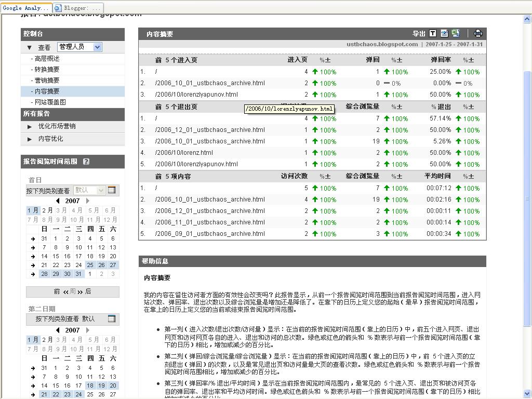Export the report to Excel
Screen dimensions: 532x399
456,33
